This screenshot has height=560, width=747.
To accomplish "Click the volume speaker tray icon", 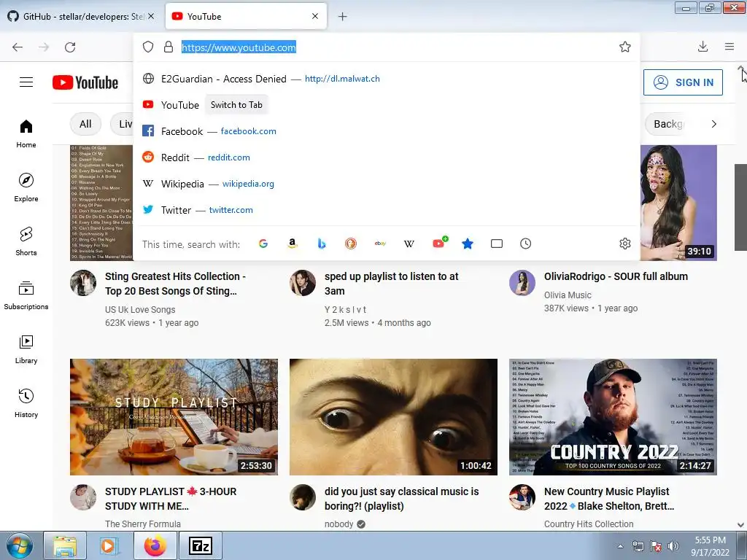I will coord(673,546).
